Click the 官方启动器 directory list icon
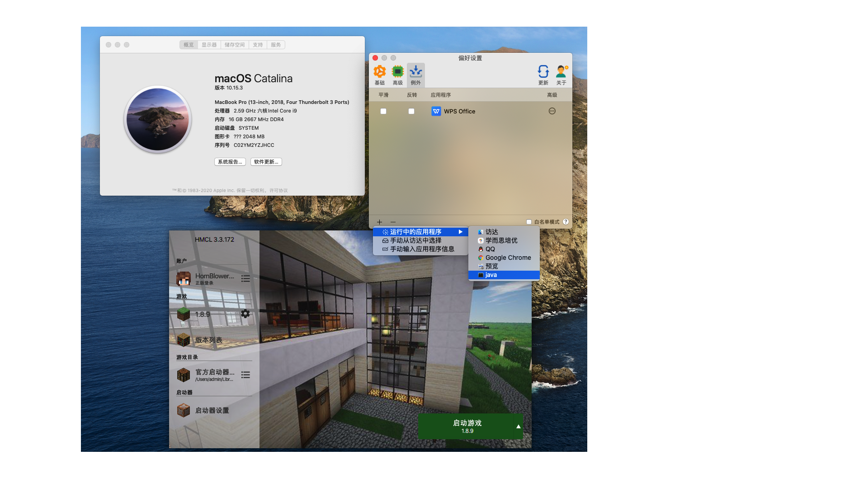Image resolution: width=868 pixels, height=488 pixels. (245, 375)
